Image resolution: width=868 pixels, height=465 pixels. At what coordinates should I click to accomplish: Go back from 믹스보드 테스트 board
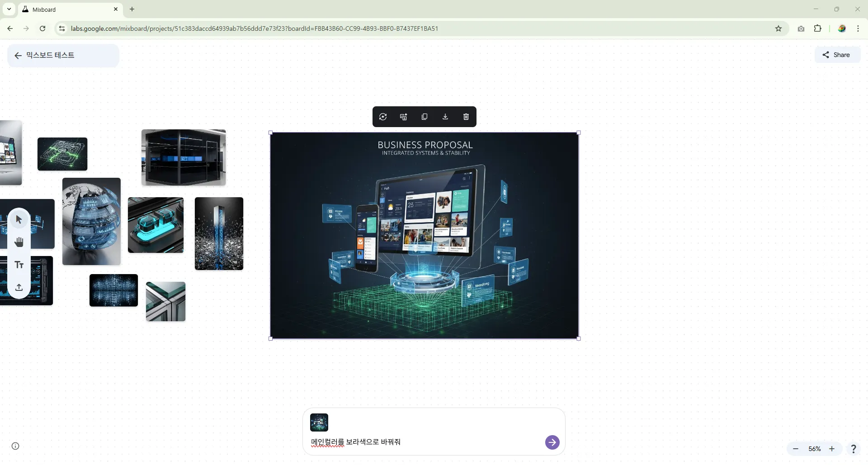point(18,56)
